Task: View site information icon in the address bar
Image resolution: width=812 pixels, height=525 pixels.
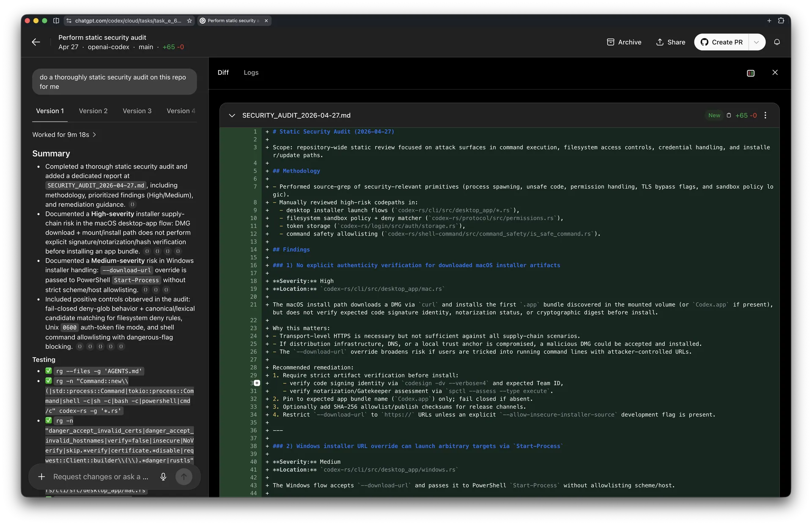Action: (x=69, y=21)
